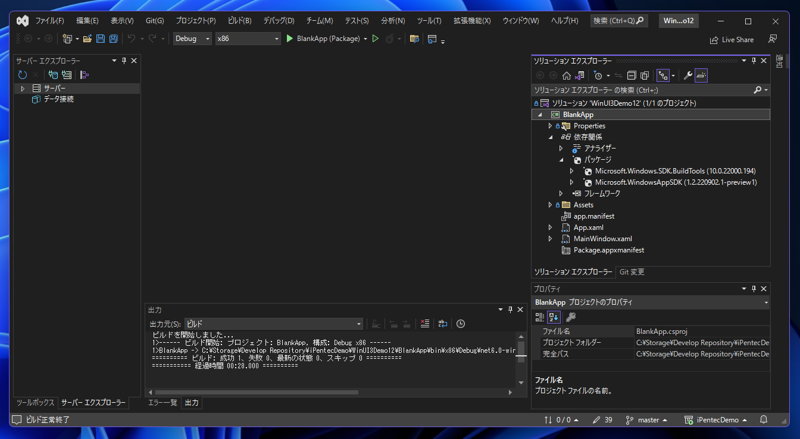
Task: Open the ファイル(F) menu
Action: coord(49,21)
